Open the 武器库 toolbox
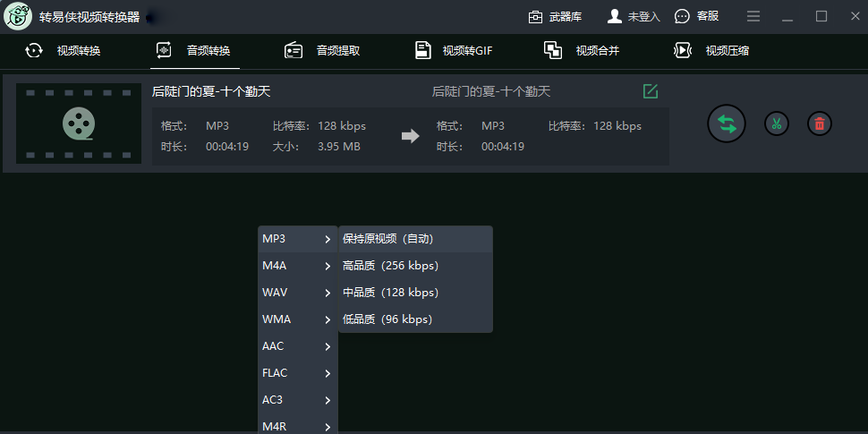The height and width of the screenshot is (434, 868). (x=558, y=16)
